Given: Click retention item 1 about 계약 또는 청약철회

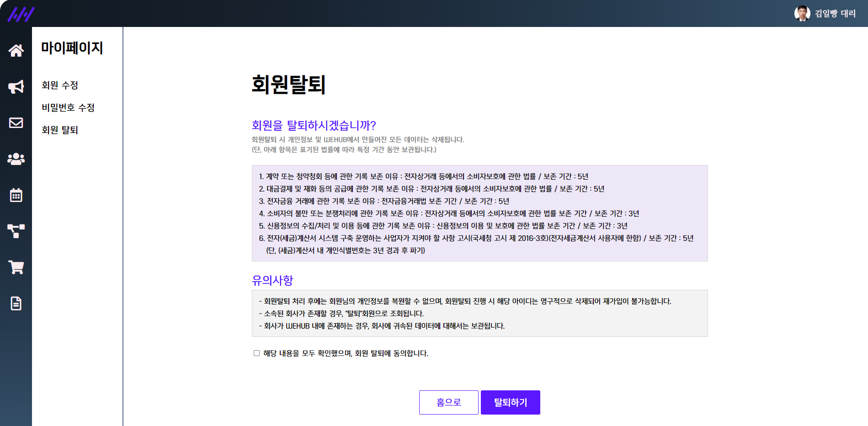Looking at the screenshot, I should [x=424, y=176].
